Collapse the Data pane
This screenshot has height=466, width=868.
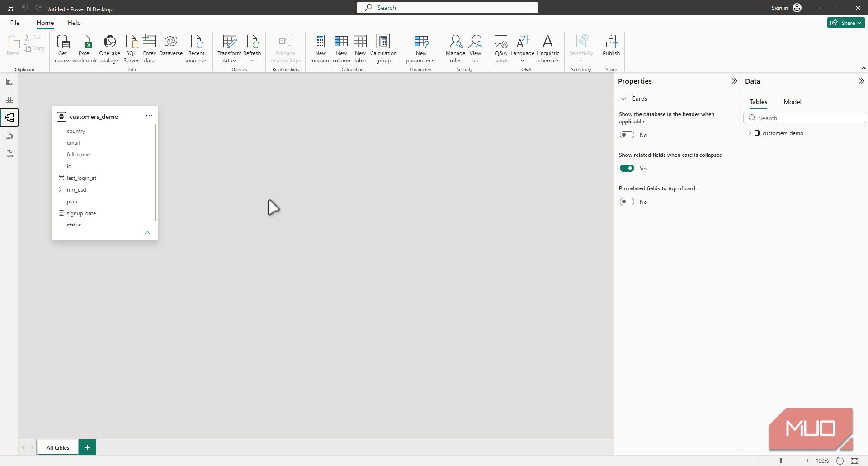tap(861, 81)
